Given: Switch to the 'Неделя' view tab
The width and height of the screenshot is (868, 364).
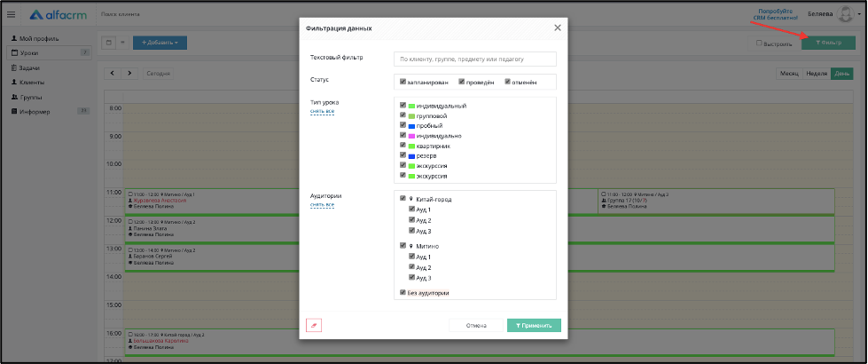Looking at the screenshot, I should pyautogui.click(x=817, y=74).
